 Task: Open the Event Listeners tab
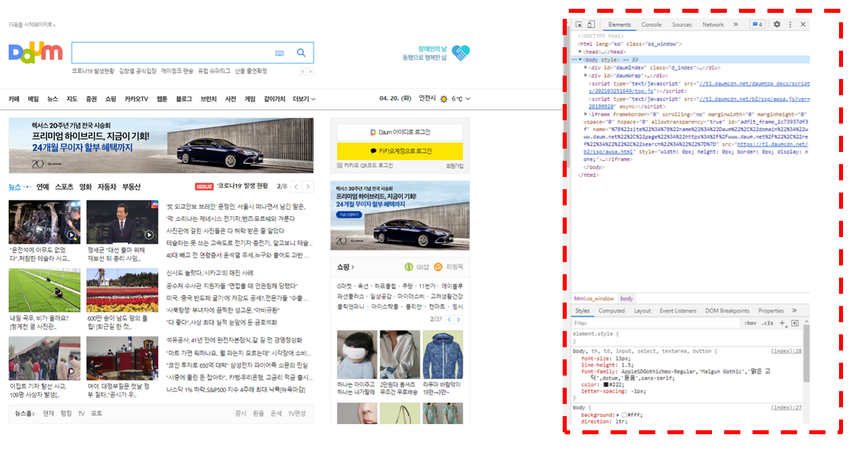click(678, 311)
